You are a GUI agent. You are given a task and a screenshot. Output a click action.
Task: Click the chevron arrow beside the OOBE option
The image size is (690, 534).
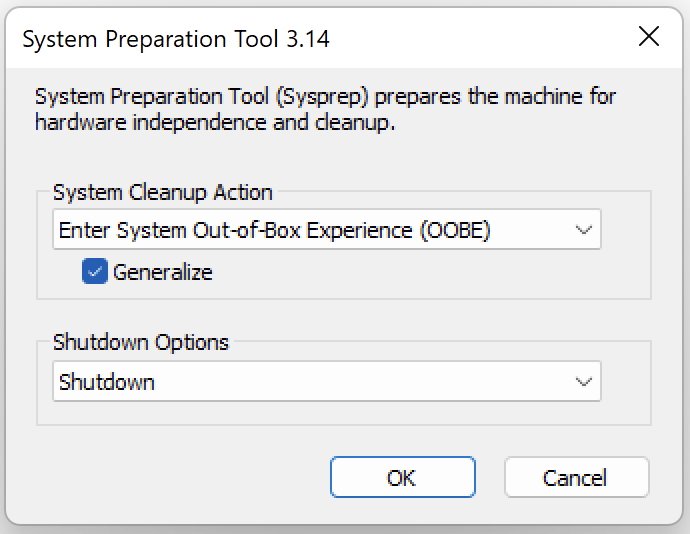[x=584, y=230]
